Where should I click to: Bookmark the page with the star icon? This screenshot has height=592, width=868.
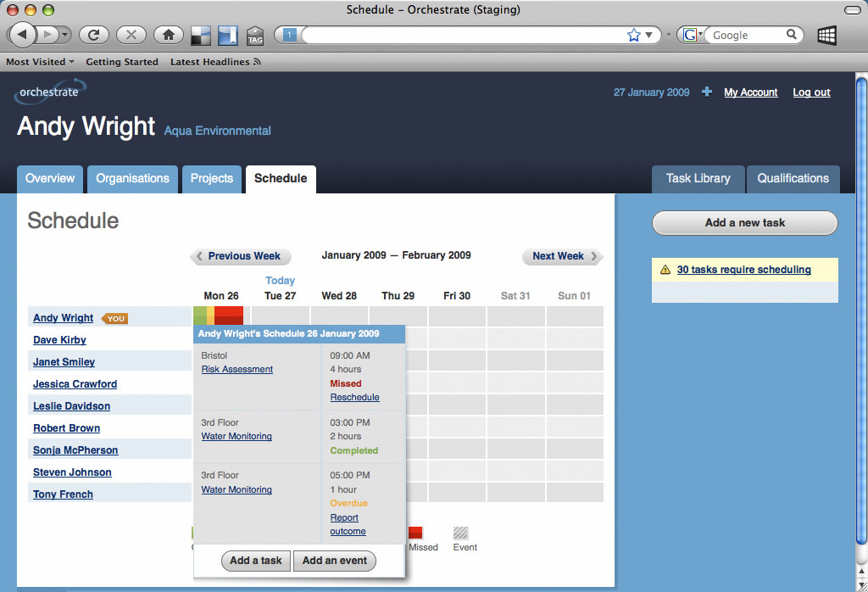pyautogui.click(x=633, y=35)
